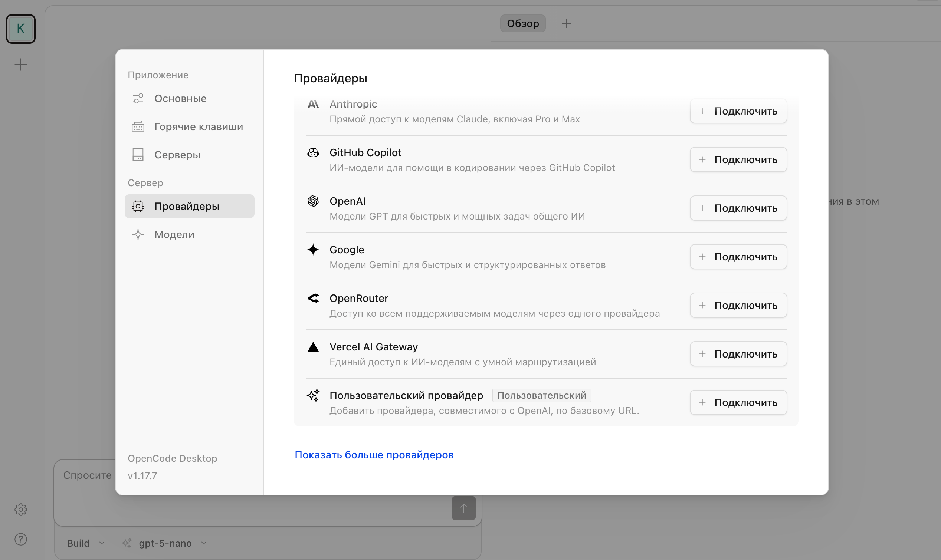This screenshot has height=560, width=941.
Task: Click the OpenCode Desktop label
Action: (x=173, y=458)
